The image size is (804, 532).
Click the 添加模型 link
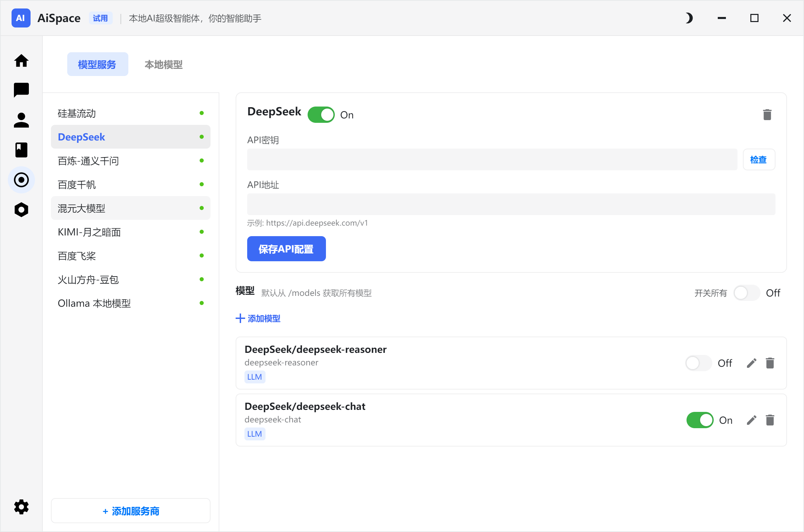tap(258, 318)
